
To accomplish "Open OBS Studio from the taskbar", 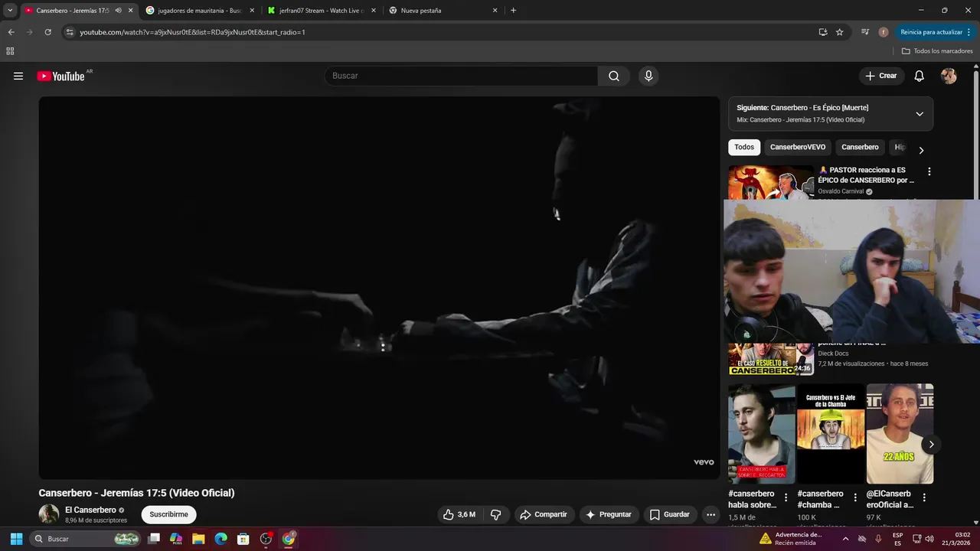I will (x=266, y=539).
